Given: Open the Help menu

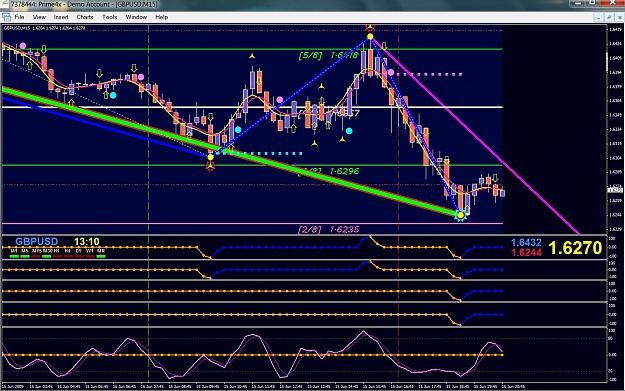Looking at the screenshot, I should pyautogui.click(x=161, y=17).
